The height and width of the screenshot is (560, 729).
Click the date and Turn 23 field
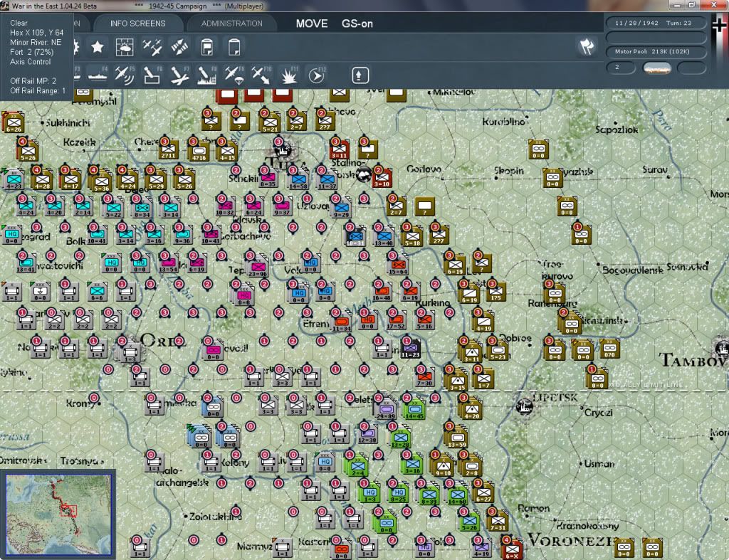pyautogui.click(x=656, y=23)
